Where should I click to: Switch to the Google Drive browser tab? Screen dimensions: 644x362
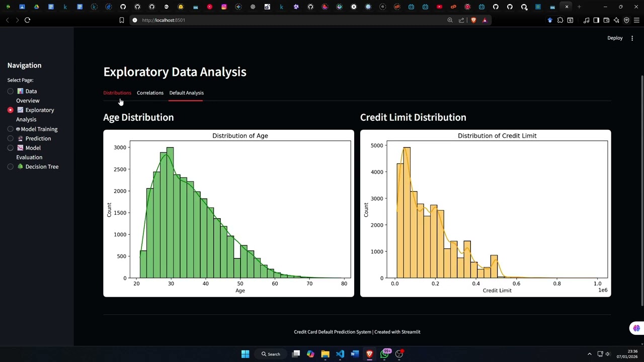[36, 7]
